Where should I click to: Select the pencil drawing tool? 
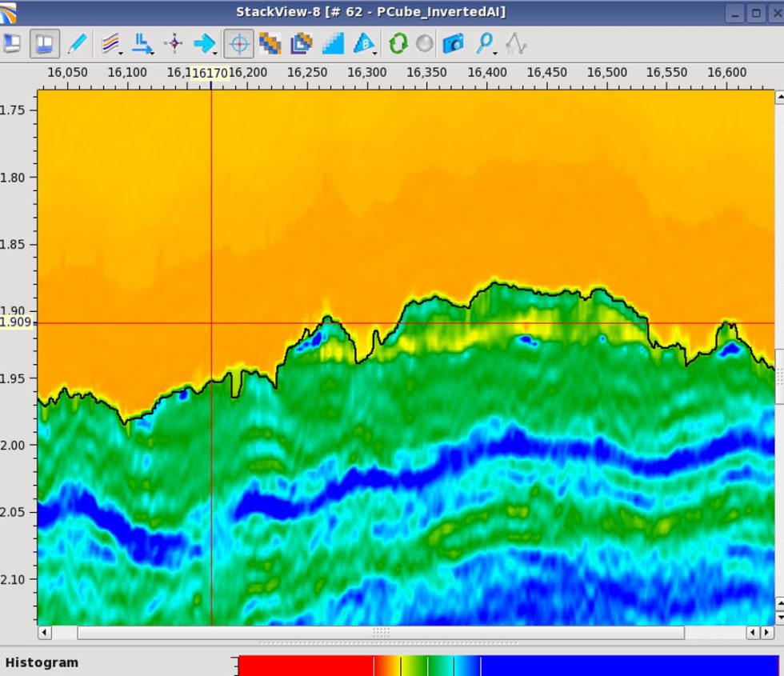click(x=77, y=43)
